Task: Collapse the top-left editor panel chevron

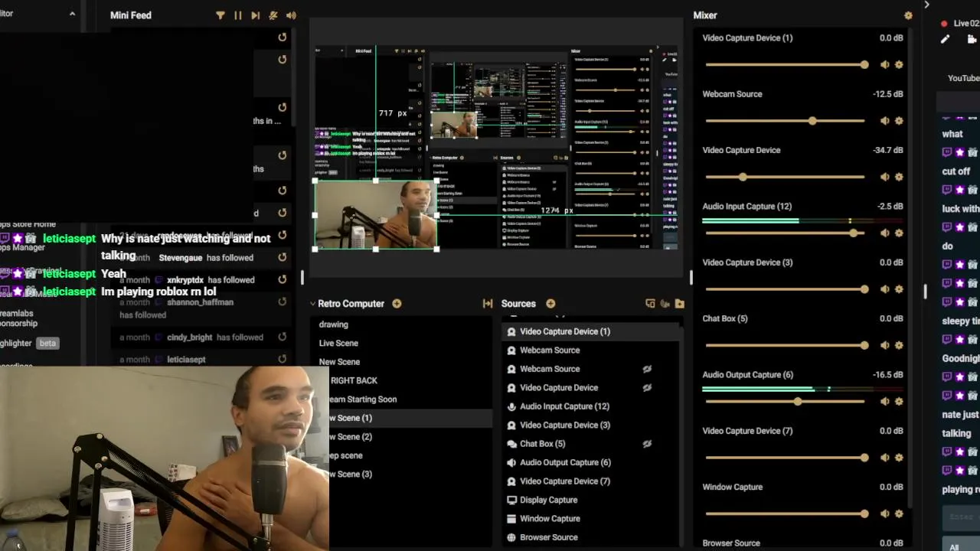Action: 72,14
